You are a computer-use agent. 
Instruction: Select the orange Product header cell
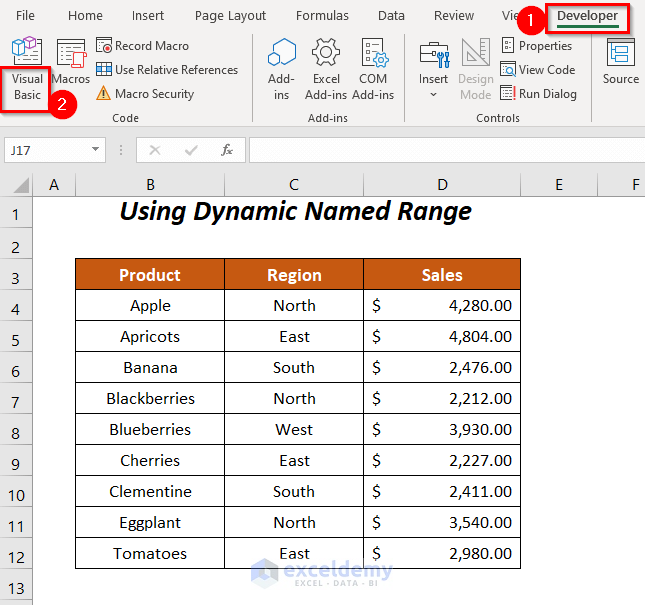pyautogui.click(x=150, y=275)
